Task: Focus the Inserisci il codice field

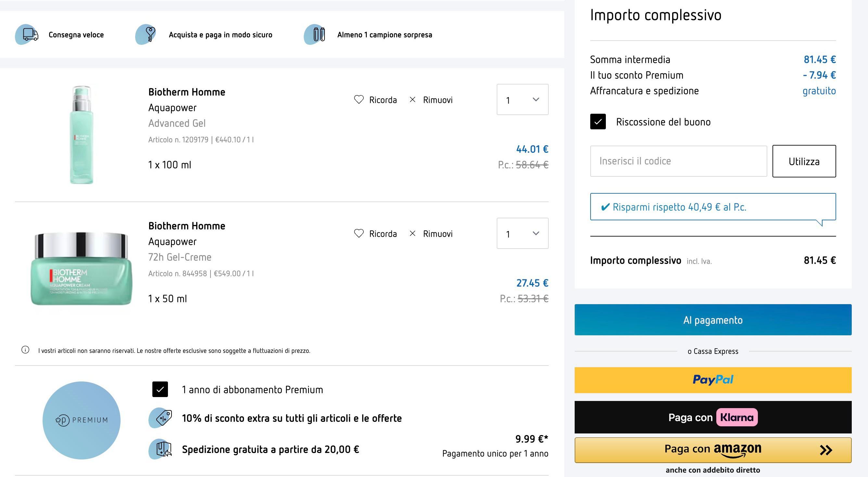Action: [679, 161]
